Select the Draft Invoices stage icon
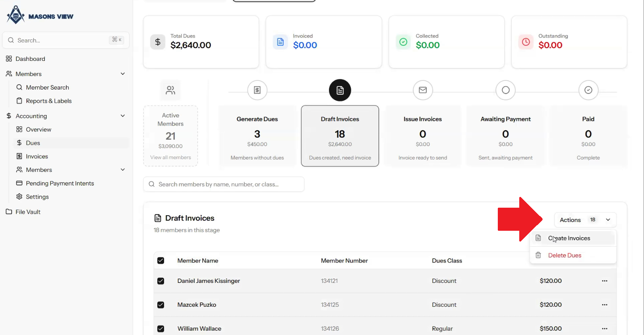The width and height of the screenshot is (644, 335). tap(340, 90)
